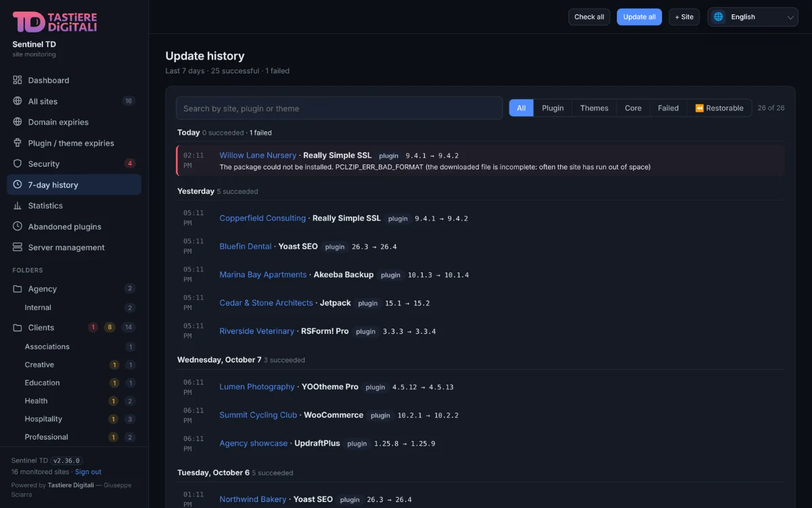Select the Core filter
This screenshot has width=812, height=508.
(x=633, y=108)
